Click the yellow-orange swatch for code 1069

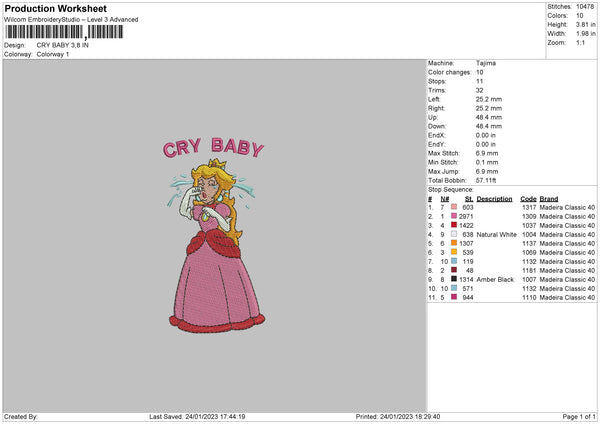[454, 252]
